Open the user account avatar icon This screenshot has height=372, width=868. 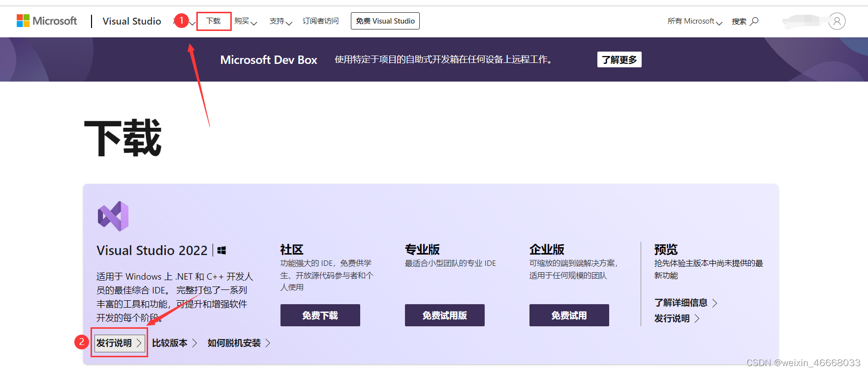pyautogui.click(x=837, y=21)
